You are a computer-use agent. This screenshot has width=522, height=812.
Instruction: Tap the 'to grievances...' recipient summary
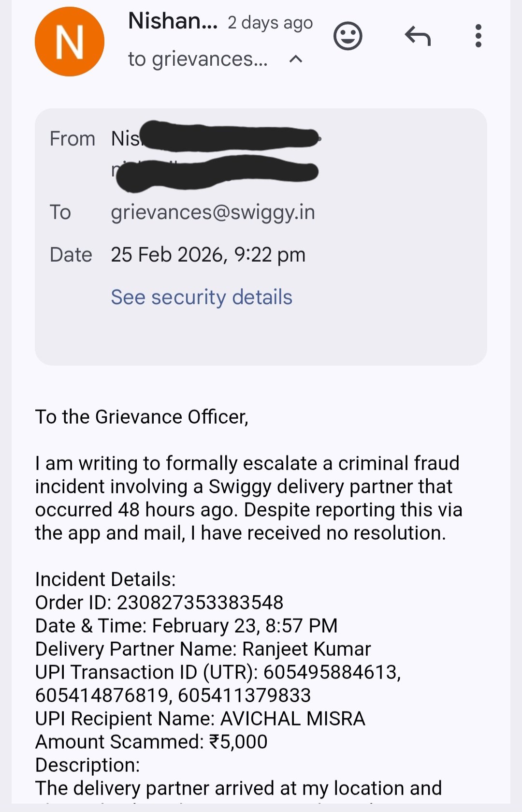(x=197, y=59)
